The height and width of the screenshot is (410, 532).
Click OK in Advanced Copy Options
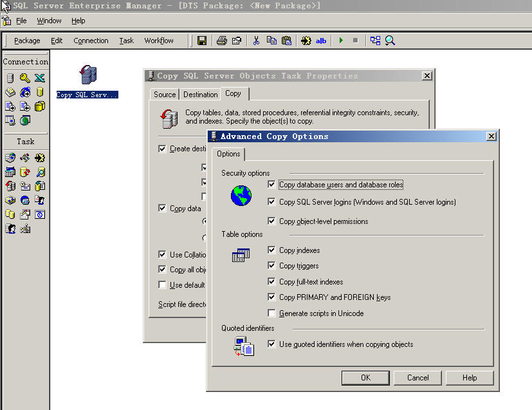[x=365, y=378]
